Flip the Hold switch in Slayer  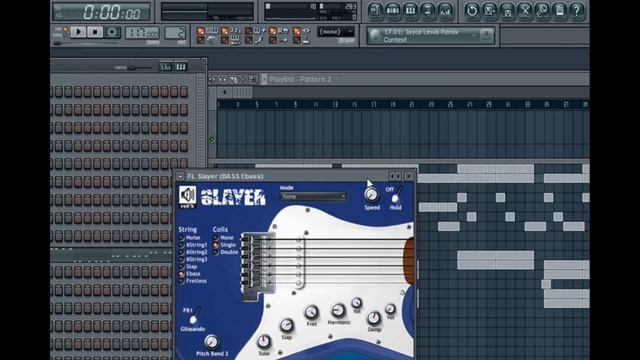click(396, 195)
